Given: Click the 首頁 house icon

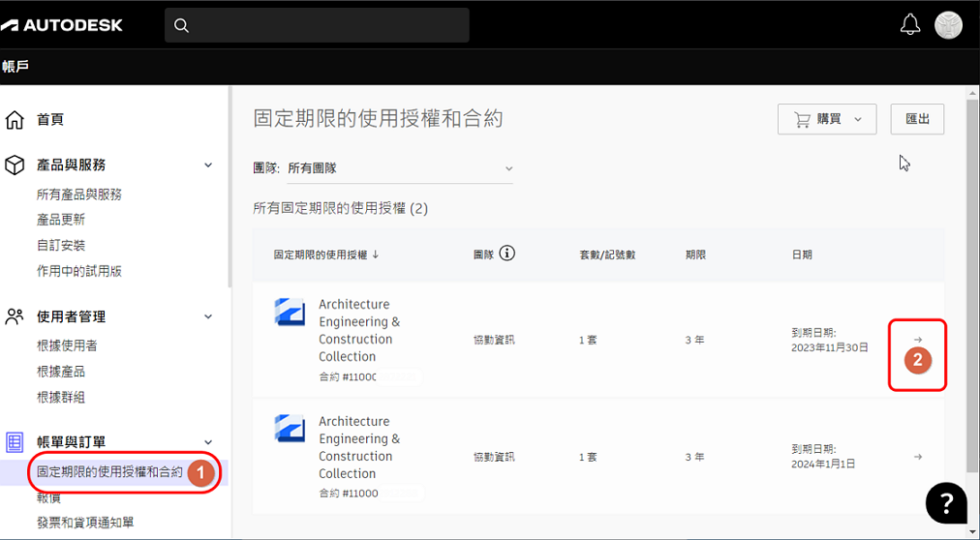Looking at the screenshot, I should point(15,119).
